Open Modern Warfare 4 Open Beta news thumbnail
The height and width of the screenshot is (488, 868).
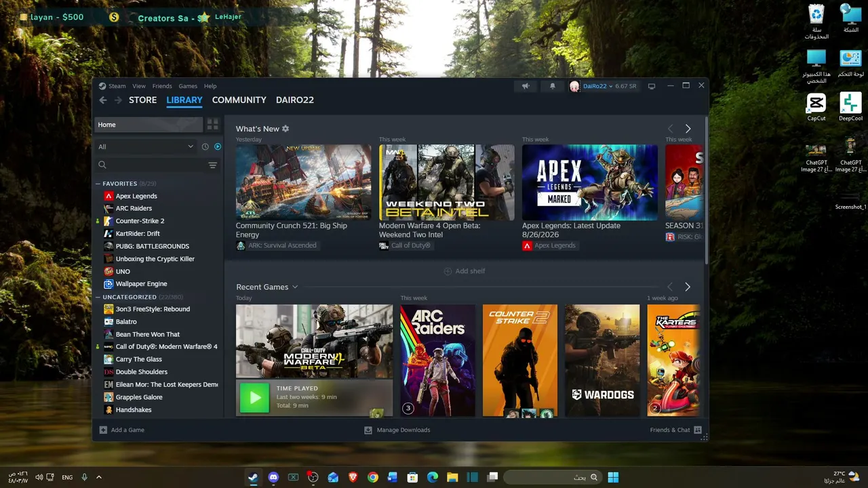pyautogui.click(x=447, y=182)
